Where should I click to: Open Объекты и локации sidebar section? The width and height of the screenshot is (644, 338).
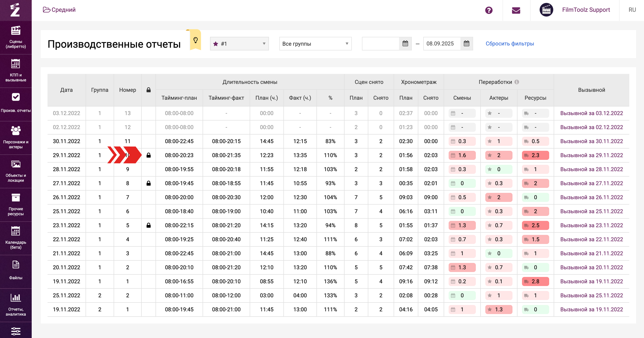[16, 171]
